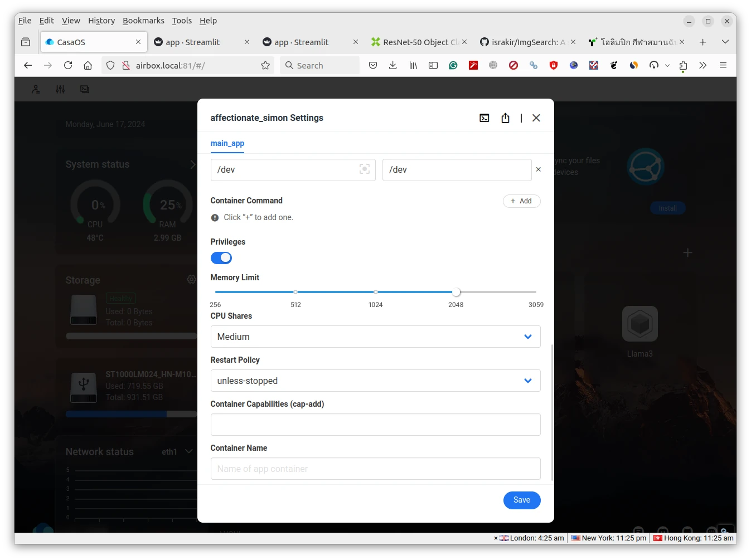Toggle the Privileges switch off
Screen dimensions: 751x560
[221, 258]
